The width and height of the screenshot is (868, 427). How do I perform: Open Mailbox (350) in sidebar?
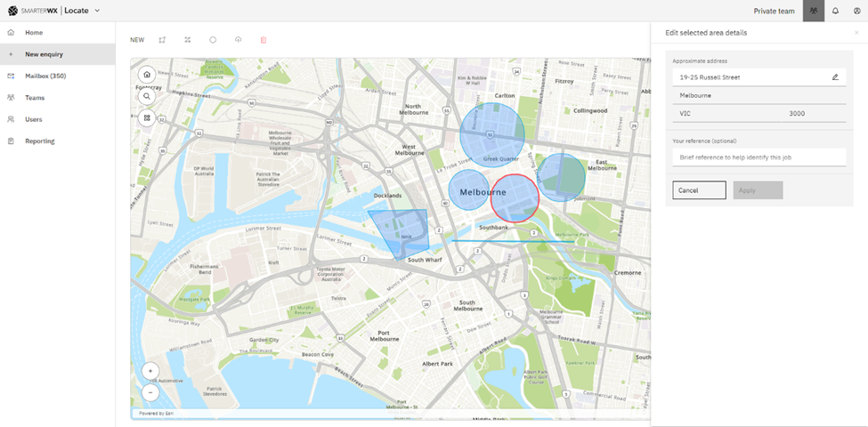[x=45, y=77]
